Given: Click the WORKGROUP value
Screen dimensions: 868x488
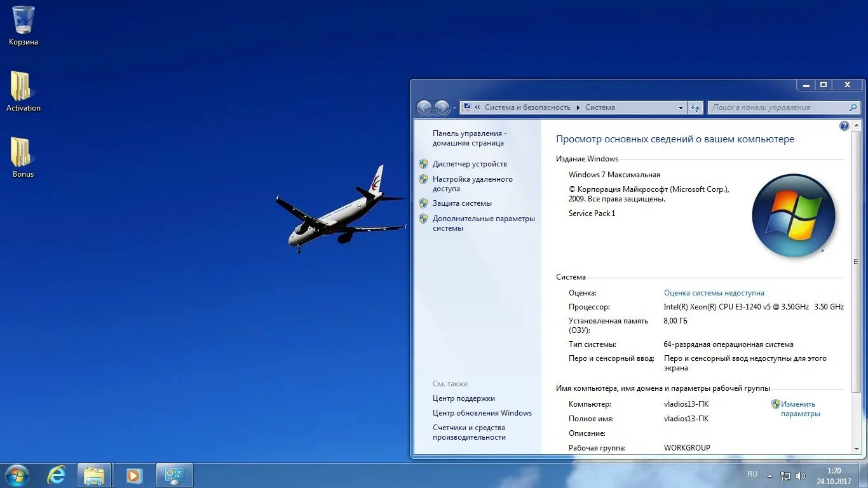Looking at the screenshot, I should click(x=687, y=448).
